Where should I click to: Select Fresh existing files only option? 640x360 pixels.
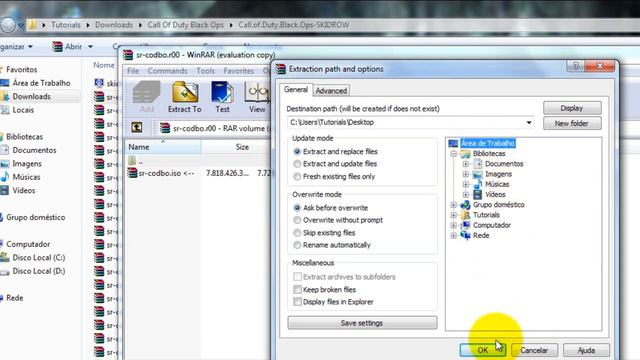pos(297,176)
